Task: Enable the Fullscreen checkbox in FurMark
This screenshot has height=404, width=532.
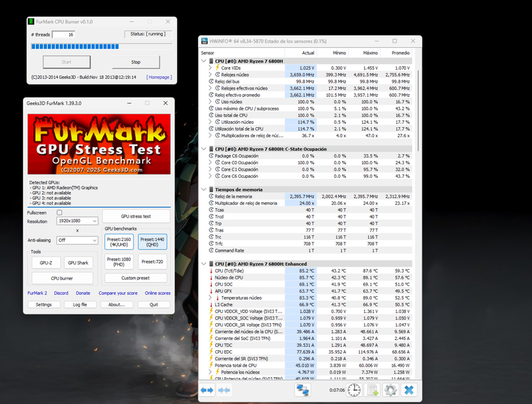Action: (x=59, y=213)
